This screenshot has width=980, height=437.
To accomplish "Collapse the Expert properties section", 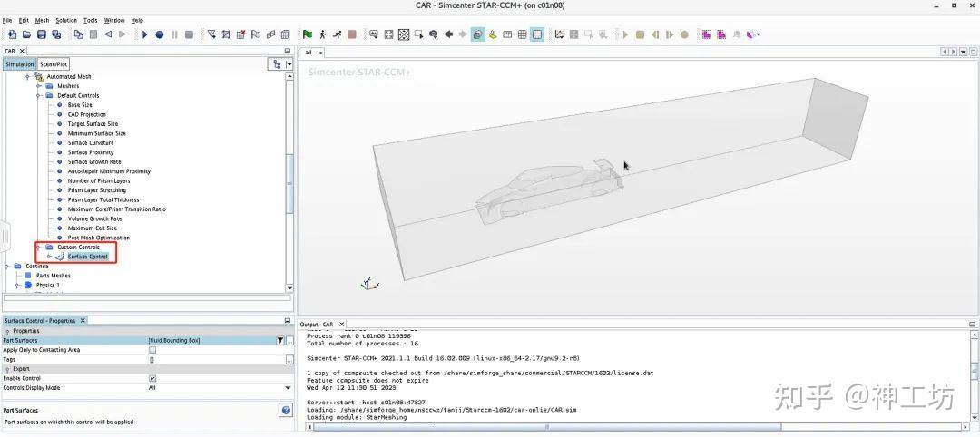I will coord(7,369).
